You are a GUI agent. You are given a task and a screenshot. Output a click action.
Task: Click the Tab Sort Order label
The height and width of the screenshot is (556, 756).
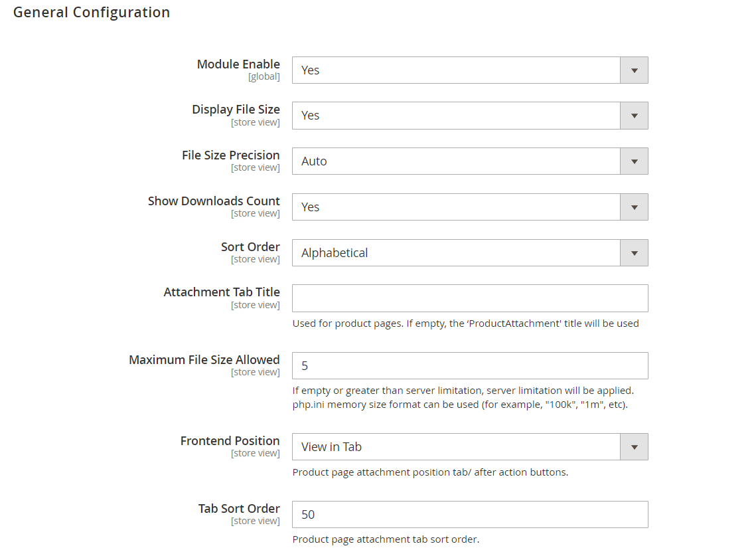pyautogui.click(x=239, y=509)
